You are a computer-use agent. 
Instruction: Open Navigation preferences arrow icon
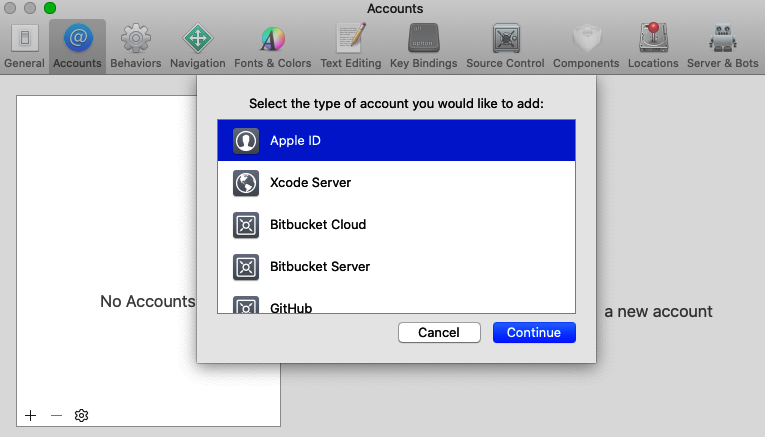[198, 38]
